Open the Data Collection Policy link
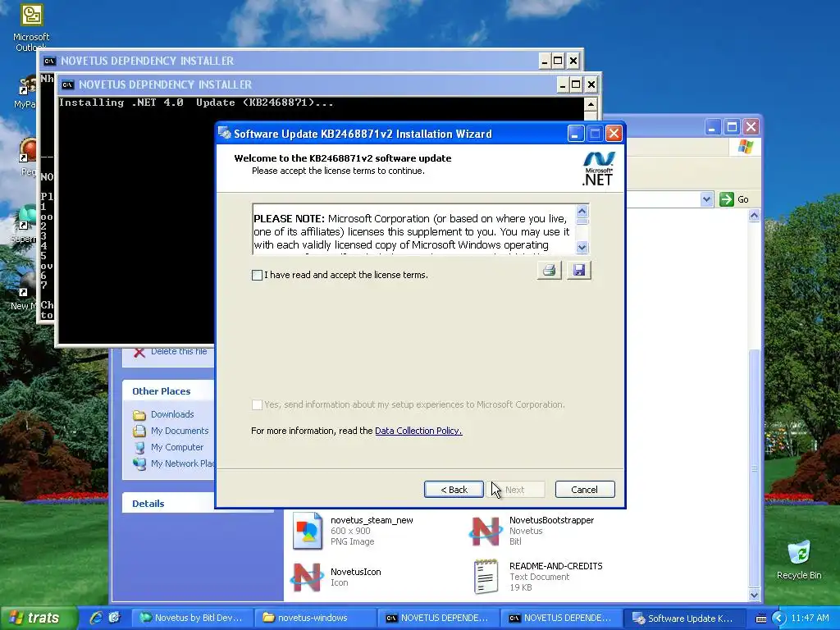Viewport: 840px width, 630px height. point(418,431)
